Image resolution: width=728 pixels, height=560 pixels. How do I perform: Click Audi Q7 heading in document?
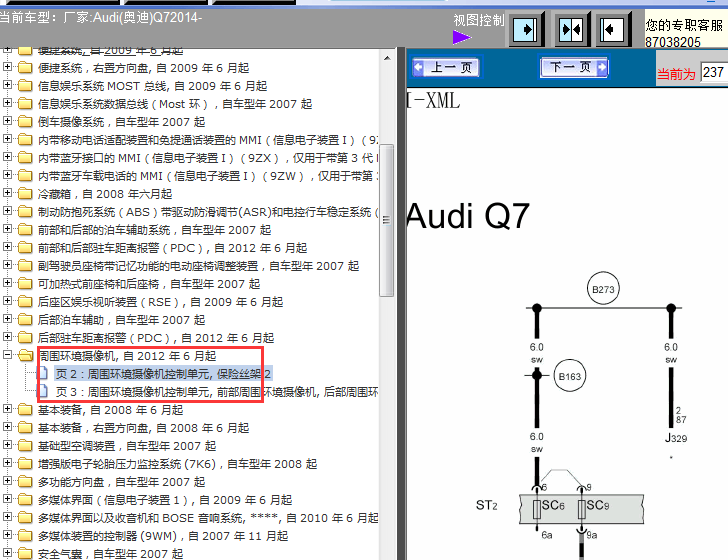(x=468, y=216)
